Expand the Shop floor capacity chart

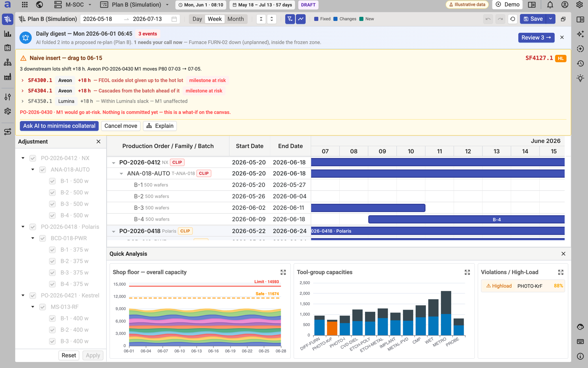coord(283,272)
